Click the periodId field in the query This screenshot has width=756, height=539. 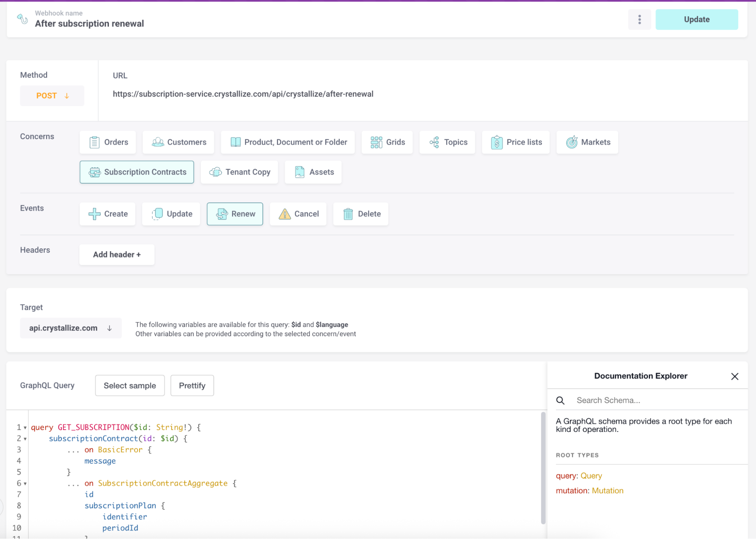tap(120, 528)
